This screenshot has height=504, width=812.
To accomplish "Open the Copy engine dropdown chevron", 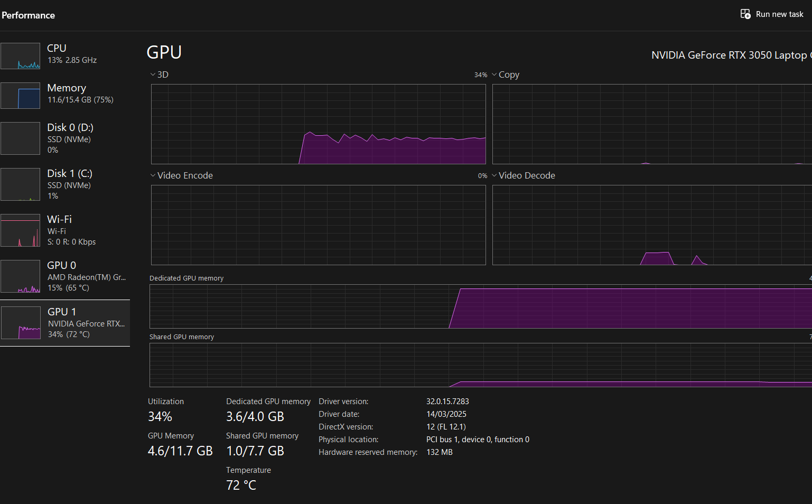I will pos(494,74).
